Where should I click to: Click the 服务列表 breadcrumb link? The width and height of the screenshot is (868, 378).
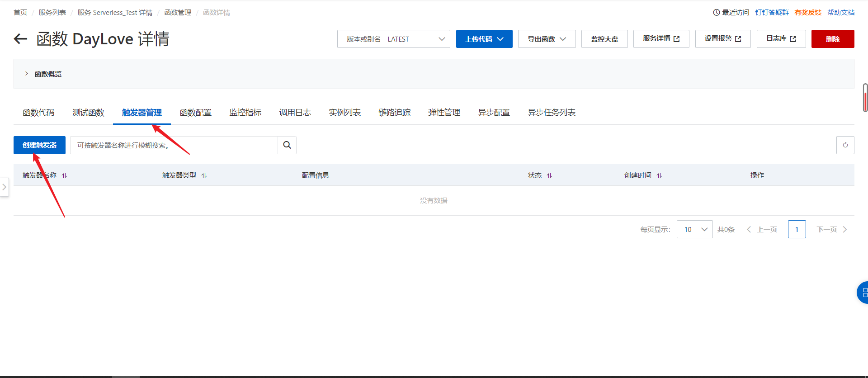(52, 13)
